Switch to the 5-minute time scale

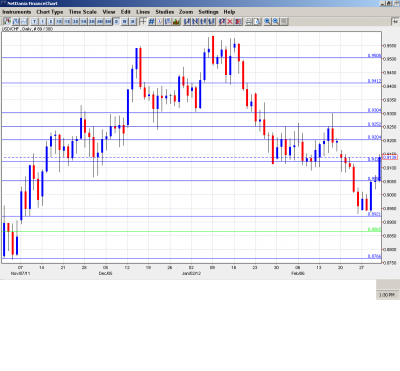pyautogui.click(x=51, y=22)
